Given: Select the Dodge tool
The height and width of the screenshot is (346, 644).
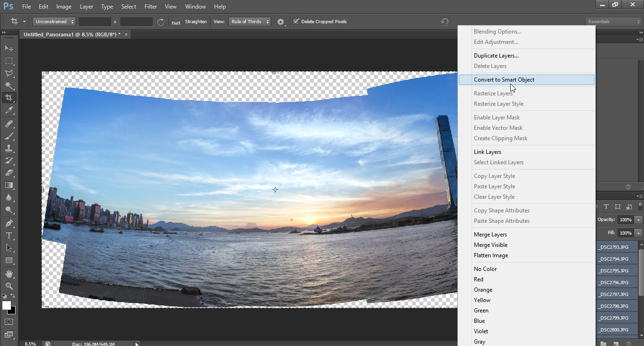Looking at the screenshot, I should coord(9,210).
